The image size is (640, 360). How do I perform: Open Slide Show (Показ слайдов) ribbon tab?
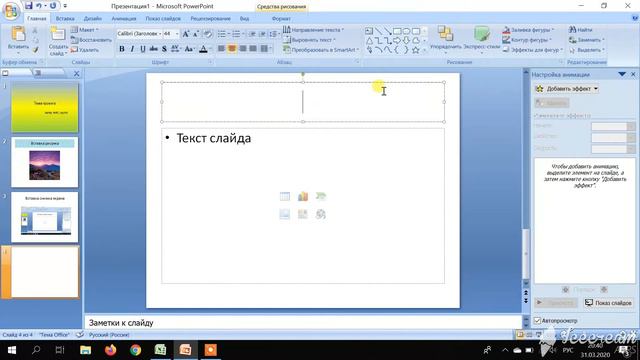tap(163, 18)
